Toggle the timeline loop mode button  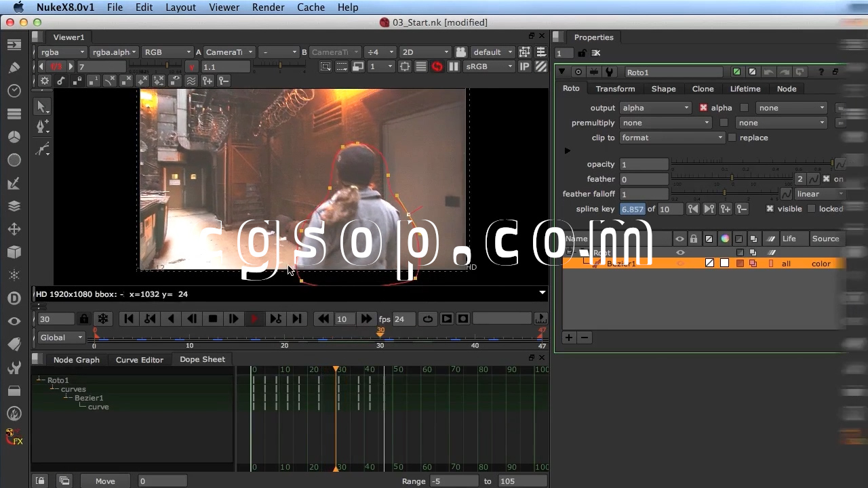tap(428, 319)
